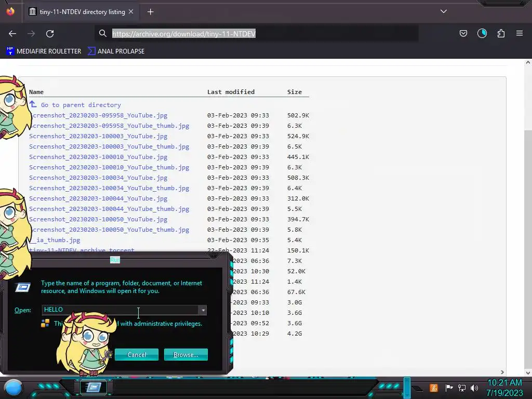Click the scroll-right arrow at page bottom

click(502, 372)
